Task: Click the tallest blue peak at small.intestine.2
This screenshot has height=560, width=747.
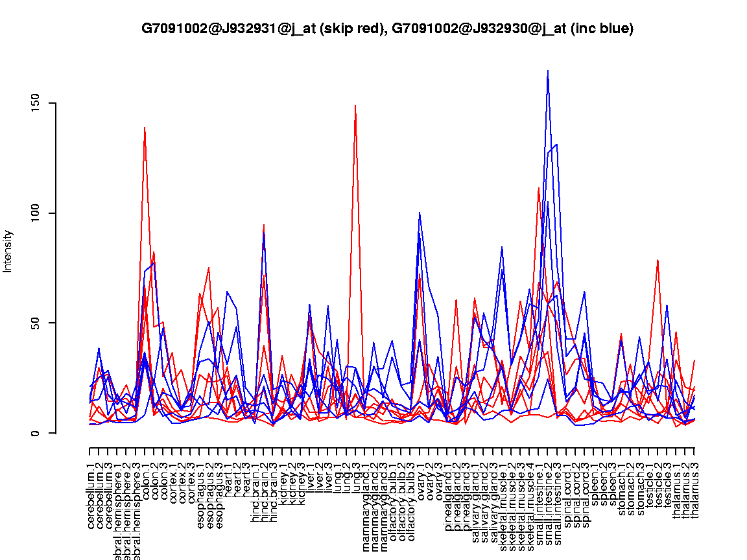Action: [548, 71]
